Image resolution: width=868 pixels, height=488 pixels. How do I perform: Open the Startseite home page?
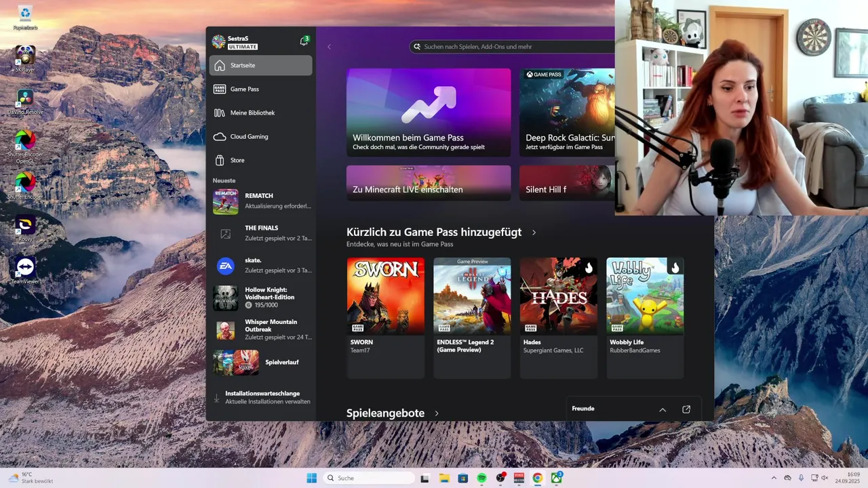click(261, 65)
